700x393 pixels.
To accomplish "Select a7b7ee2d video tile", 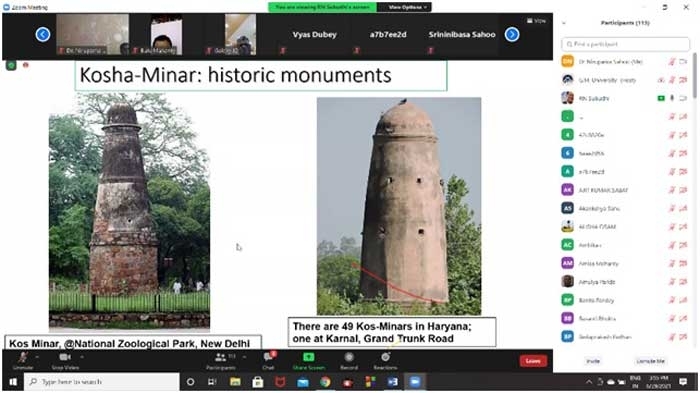I will [x=388, y=35].
